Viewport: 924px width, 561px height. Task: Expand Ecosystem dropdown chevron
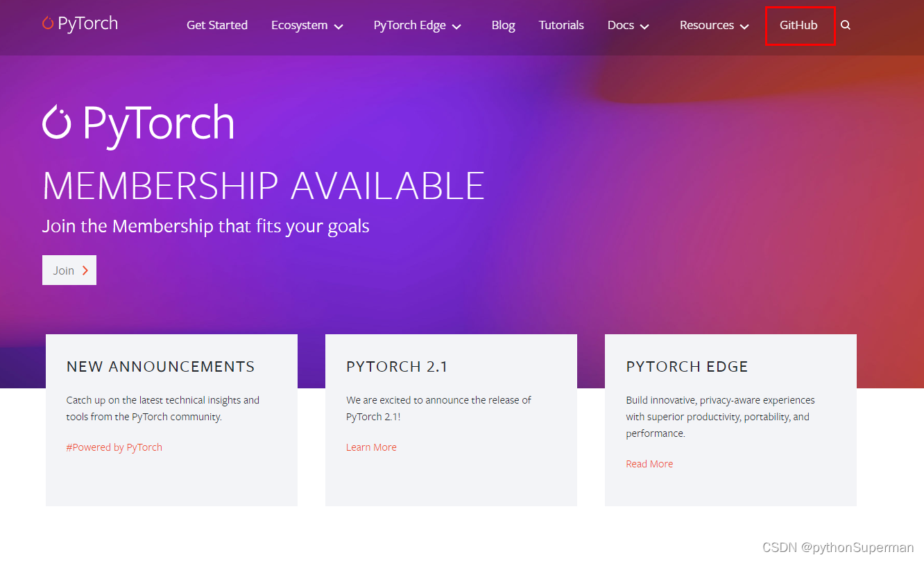[x=339, y=26]
